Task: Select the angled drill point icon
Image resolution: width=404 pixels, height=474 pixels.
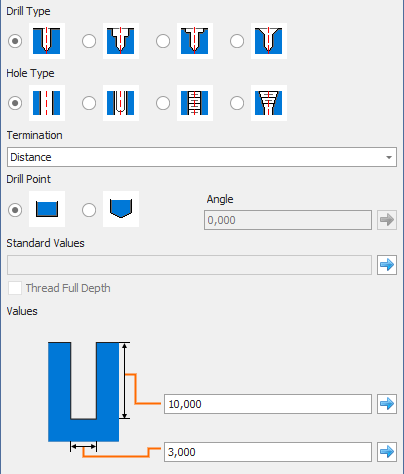Action: [121, 209]
